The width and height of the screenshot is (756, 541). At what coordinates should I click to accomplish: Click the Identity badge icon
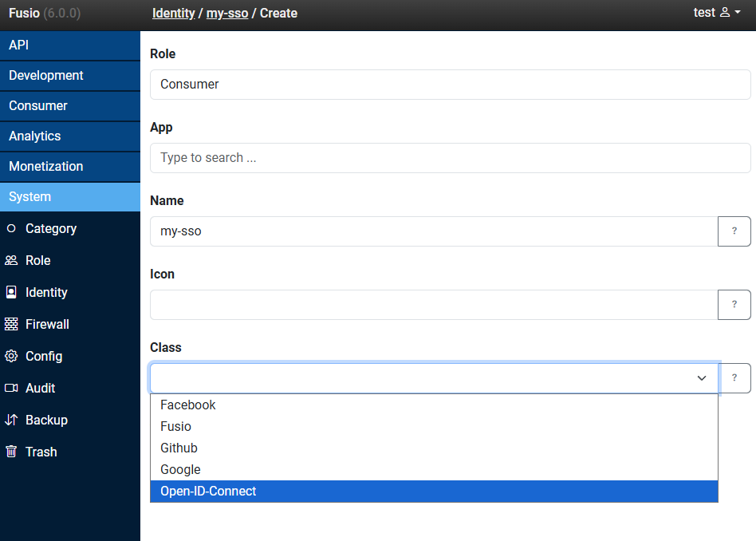(x=11, y=292)
